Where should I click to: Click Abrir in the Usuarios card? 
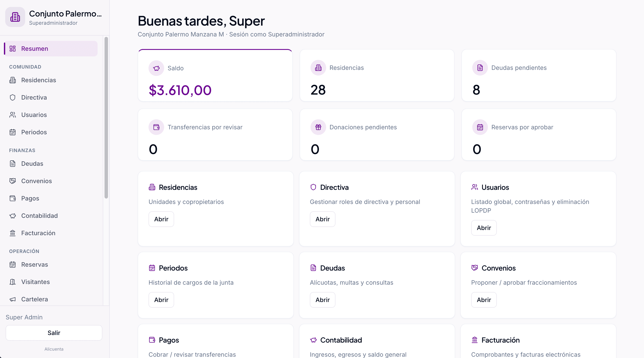pos(484,228)
